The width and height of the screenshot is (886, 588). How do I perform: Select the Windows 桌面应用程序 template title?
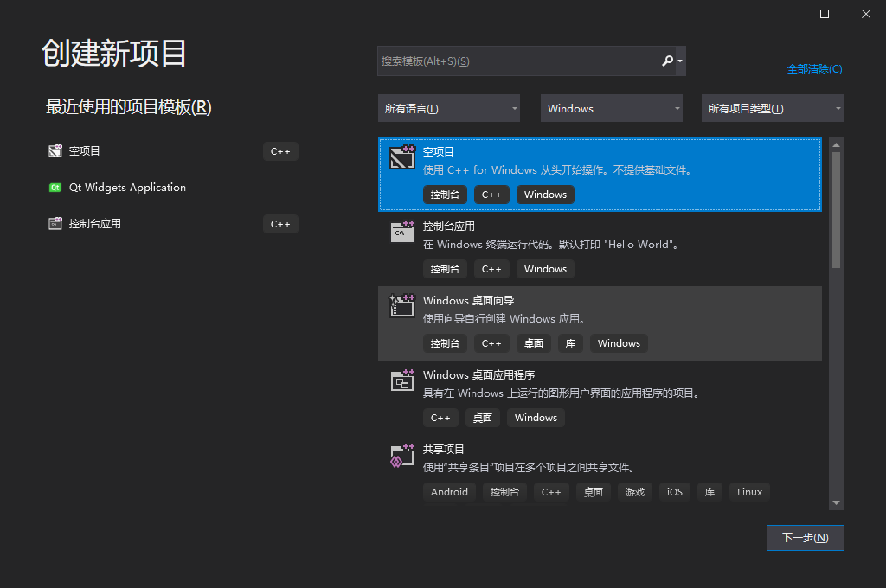point(478,375)
